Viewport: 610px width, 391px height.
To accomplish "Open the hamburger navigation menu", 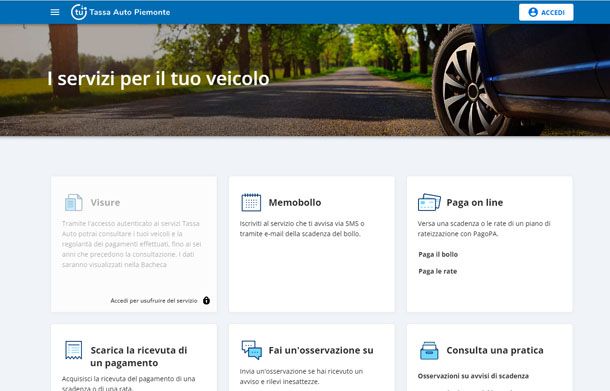I will pyautogui.click(x=55, y=12).
